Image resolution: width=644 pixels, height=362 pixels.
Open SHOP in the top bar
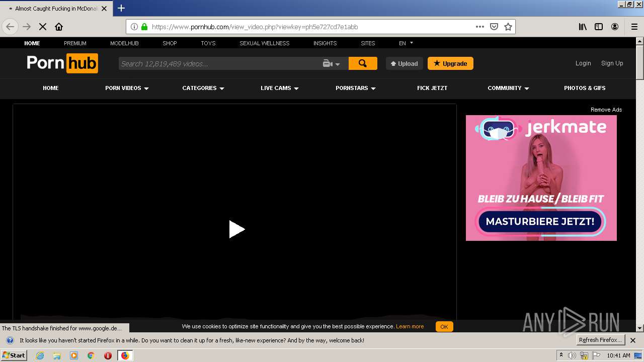point(170,43)
